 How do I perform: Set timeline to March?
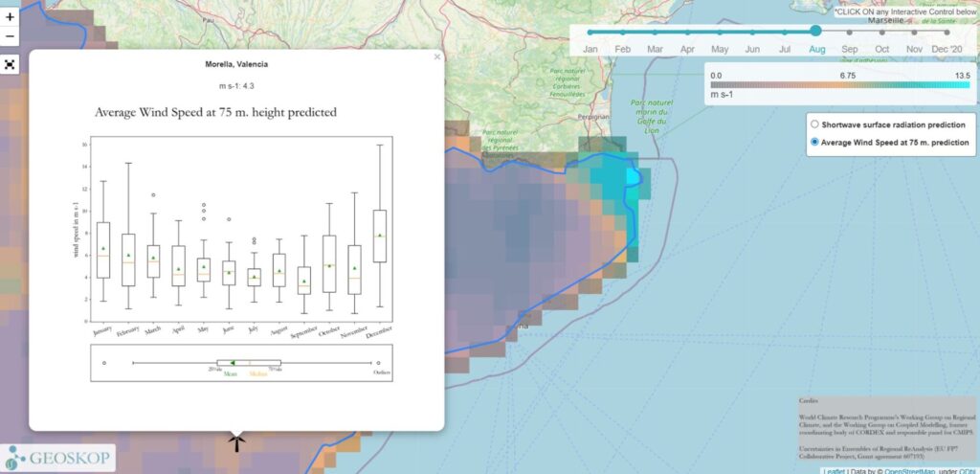click(x=656, y=32)
